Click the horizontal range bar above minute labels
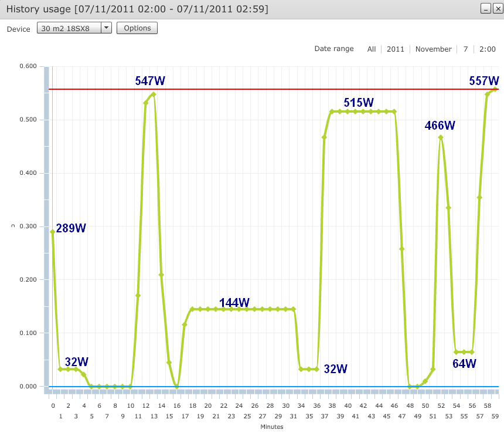The width and height of the screenshot is (504, 433). [x=273, y=391]
